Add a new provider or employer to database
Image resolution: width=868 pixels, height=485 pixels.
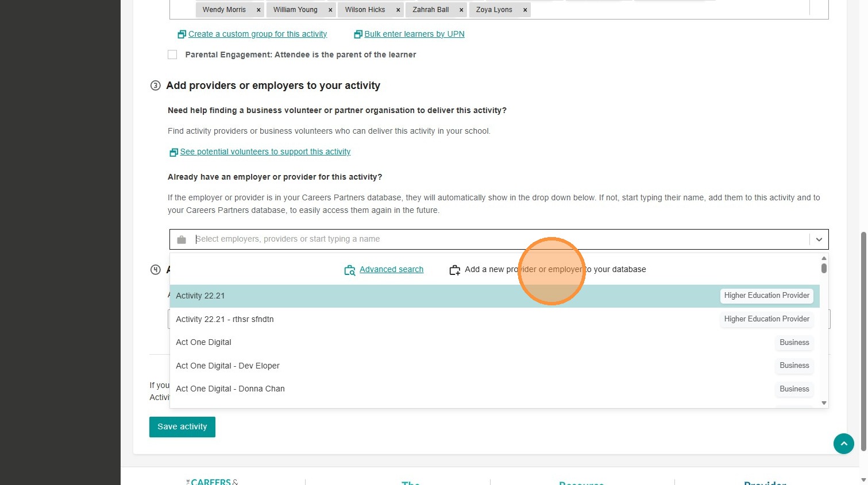[555, 269]
